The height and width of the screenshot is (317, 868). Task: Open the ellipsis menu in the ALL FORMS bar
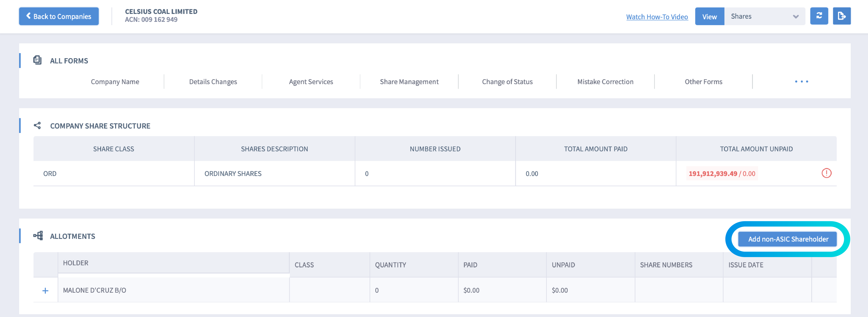(x=801, y=81)
